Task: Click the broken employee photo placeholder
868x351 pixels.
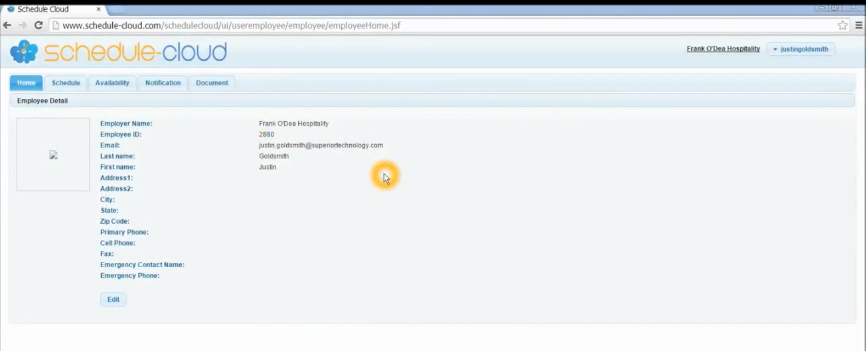Action: click(53, 155)
